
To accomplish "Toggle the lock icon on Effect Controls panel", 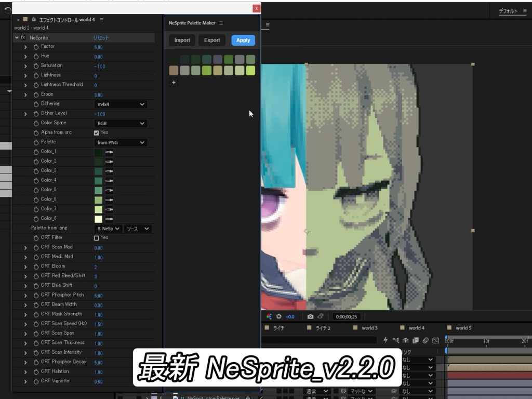I will coord(34,19).
